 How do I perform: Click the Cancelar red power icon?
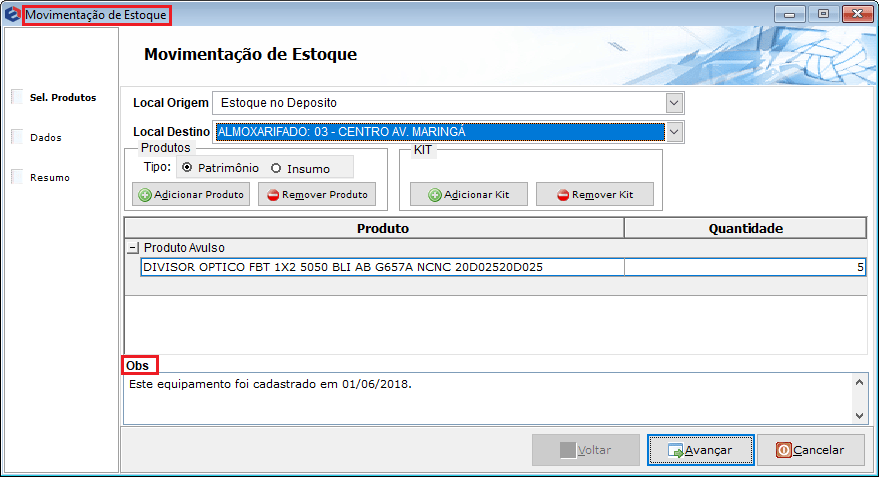coord(784,450)
